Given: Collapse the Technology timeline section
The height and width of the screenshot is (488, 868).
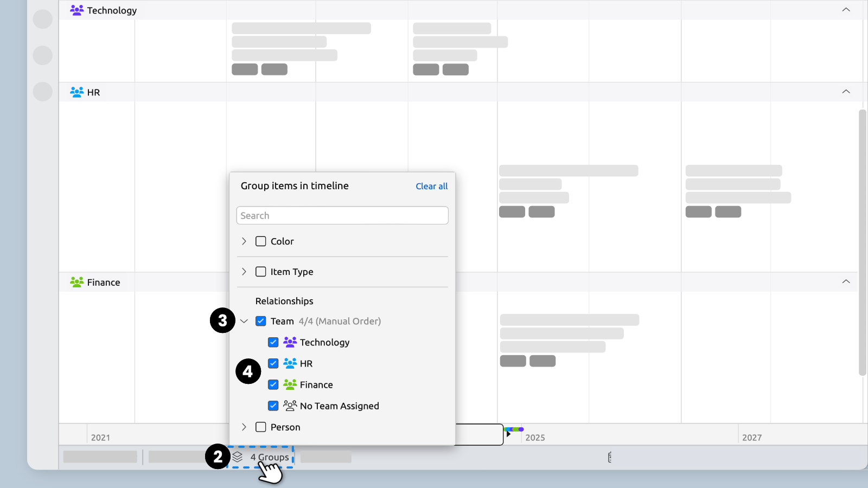Looking at the screenshot, I should coord(846,10).
